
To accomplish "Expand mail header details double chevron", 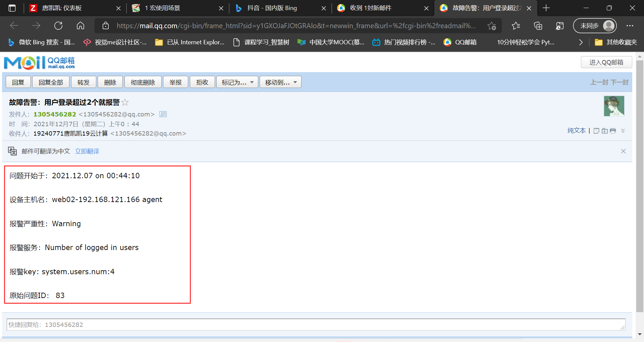I will click(x=623, y=131).
